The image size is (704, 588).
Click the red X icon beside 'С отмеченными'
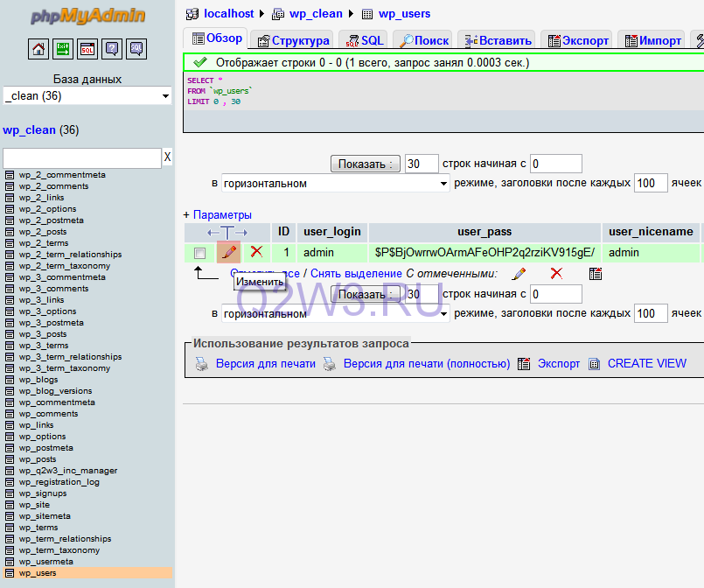point(556,273)
